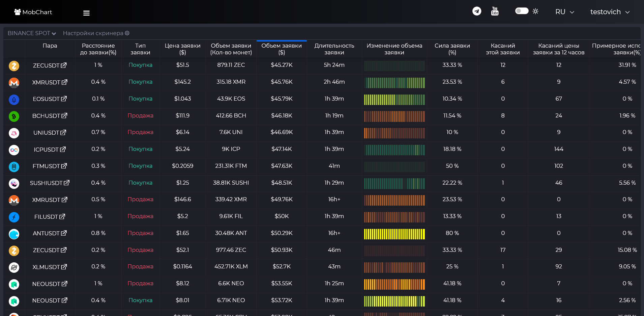The image size is (644, 316).
Task: Click the screener settings gear icon
Action: pyautogui.click(x=127, y=33)
